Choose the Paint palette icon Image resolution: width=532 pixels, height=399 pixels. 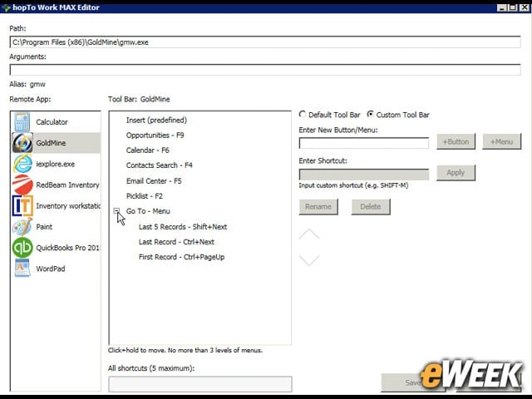click(22, 227)
